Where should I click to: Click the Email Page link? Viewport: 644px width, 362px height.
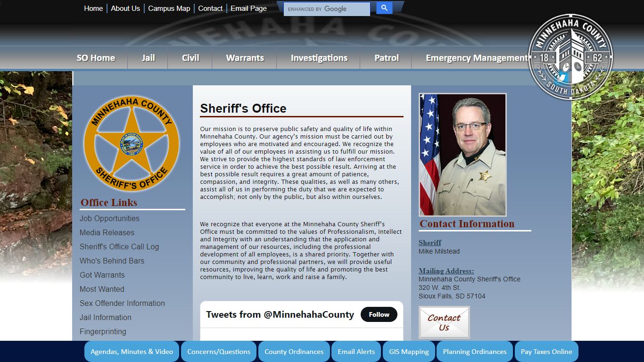(248, 8)
